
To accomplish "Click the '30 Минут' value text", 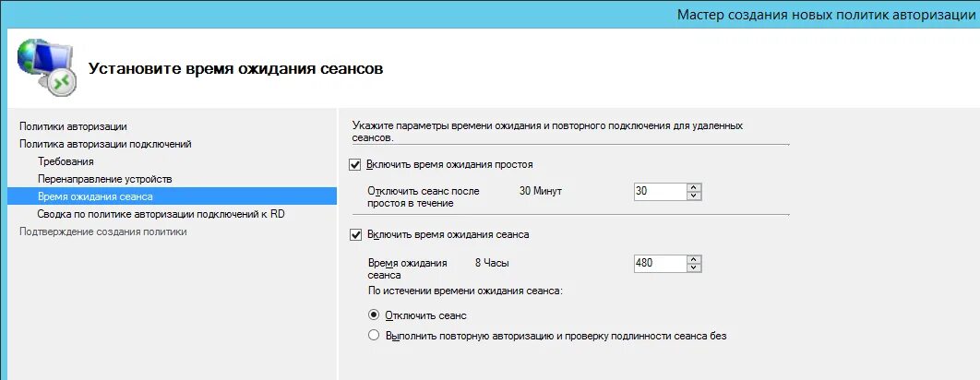I will [541, 191].
